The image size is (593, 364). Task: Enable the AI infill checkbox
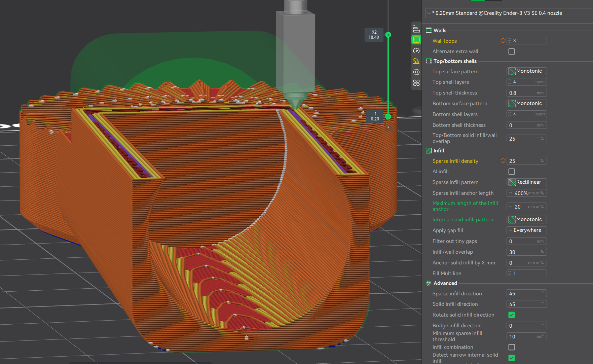pos(511,172)
